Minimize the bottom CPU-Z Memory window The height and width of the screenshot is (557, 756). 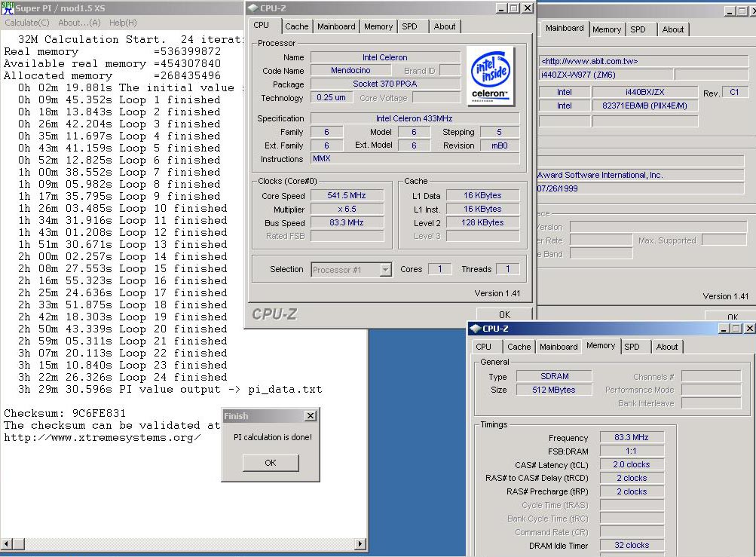724,329
